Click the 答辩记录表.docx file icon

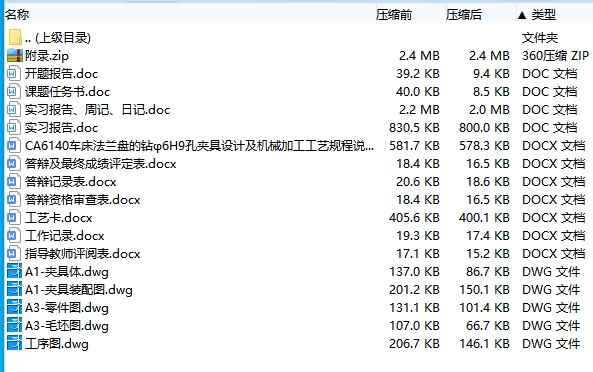tap(13, 182)
